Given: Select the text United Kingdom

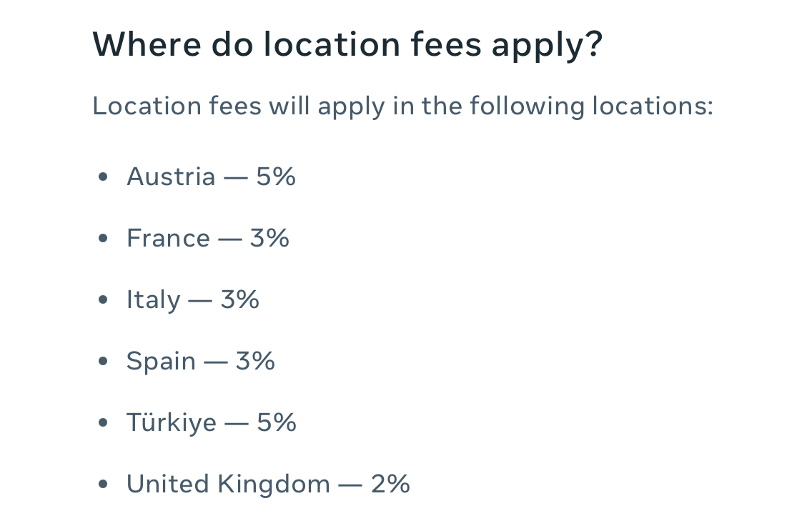Looking at the screenshot, I should (x=229, y=485).
